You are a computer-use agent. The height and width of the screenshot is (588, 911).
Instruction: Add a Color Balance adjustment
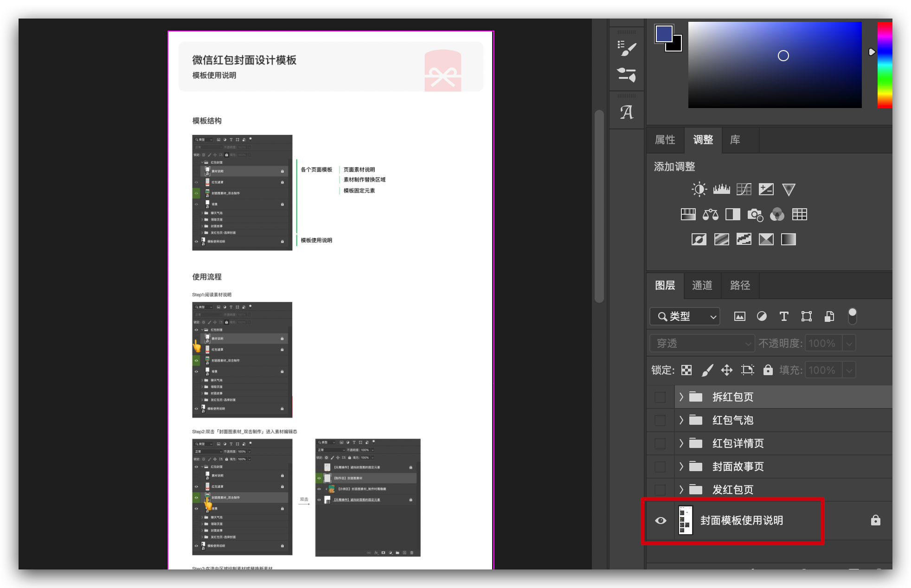coord(710,214)
